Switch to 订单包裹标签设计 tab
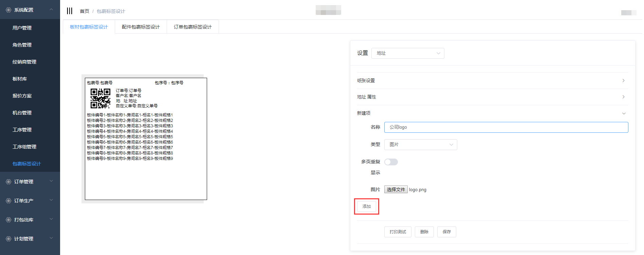This screenshot has width=644, height=255. (192, 27)
